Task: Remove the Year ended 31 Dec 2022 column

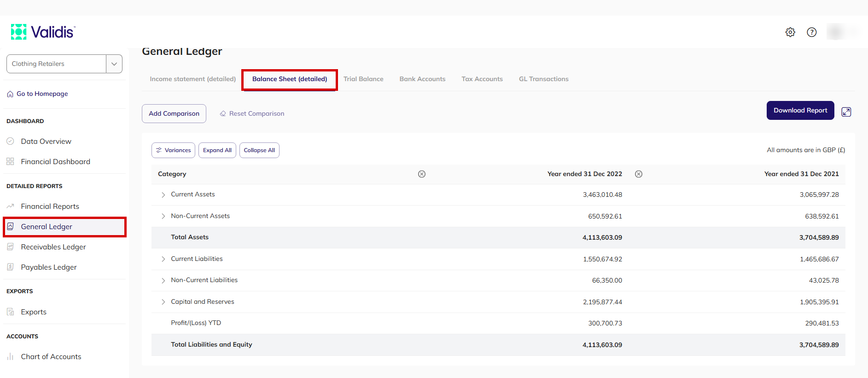Action: (422, 174)
